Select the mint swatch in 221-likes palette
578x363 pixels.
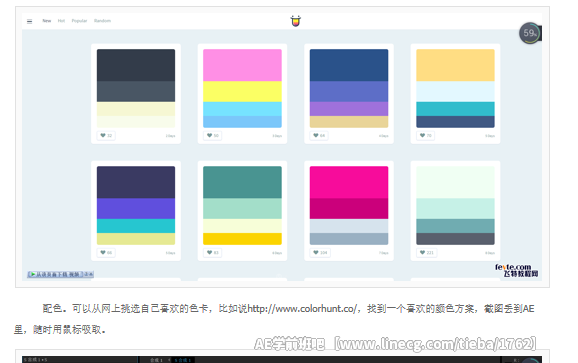pos(455,209)
